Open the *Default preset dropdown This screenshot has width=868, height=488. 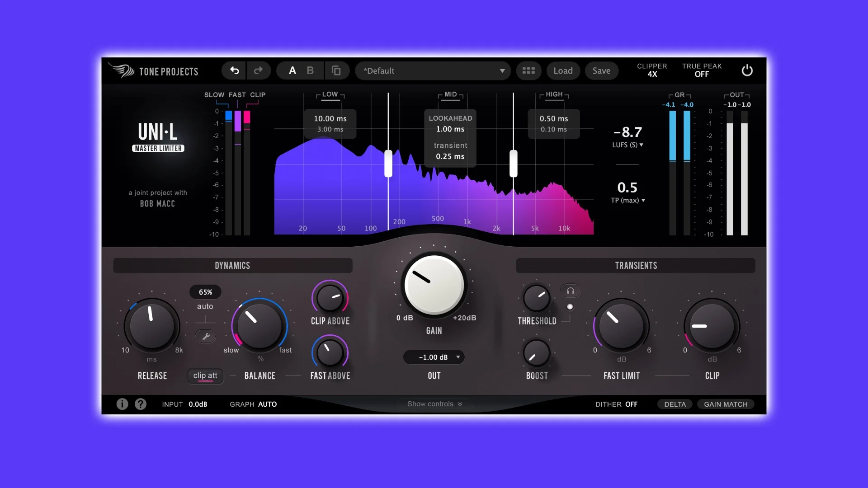pyautogui.click(x=433, y=71)
